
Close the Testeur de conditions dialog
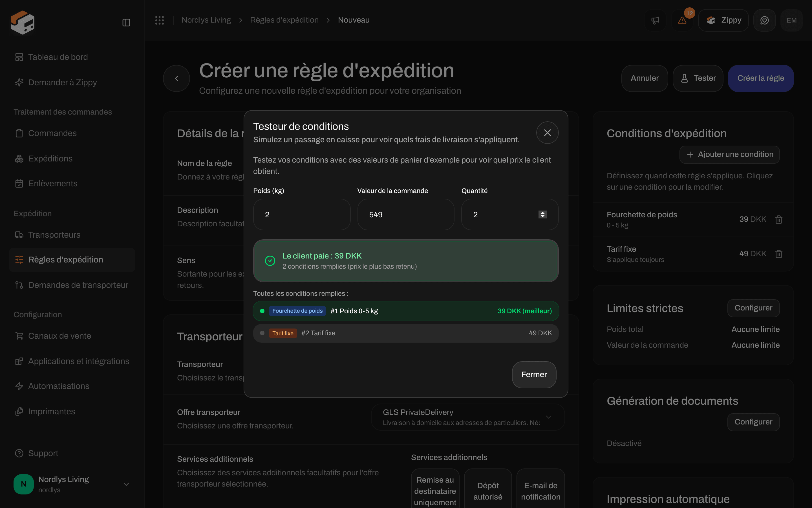point(547,133)
